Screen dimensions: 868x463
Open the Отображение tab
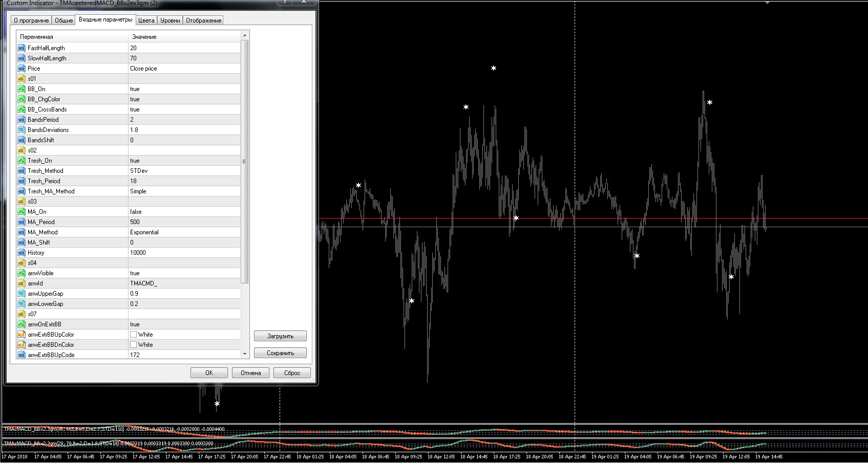click(x=203, y=20)
